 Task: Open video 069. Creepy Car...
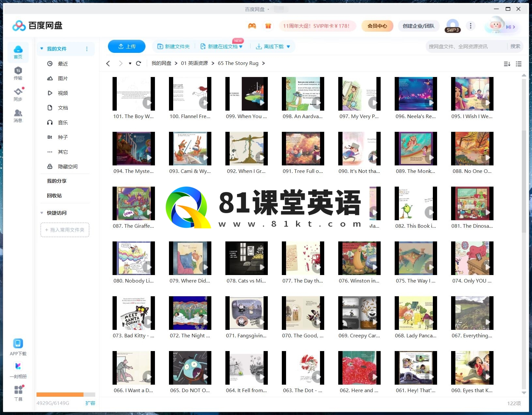[359, 313]
